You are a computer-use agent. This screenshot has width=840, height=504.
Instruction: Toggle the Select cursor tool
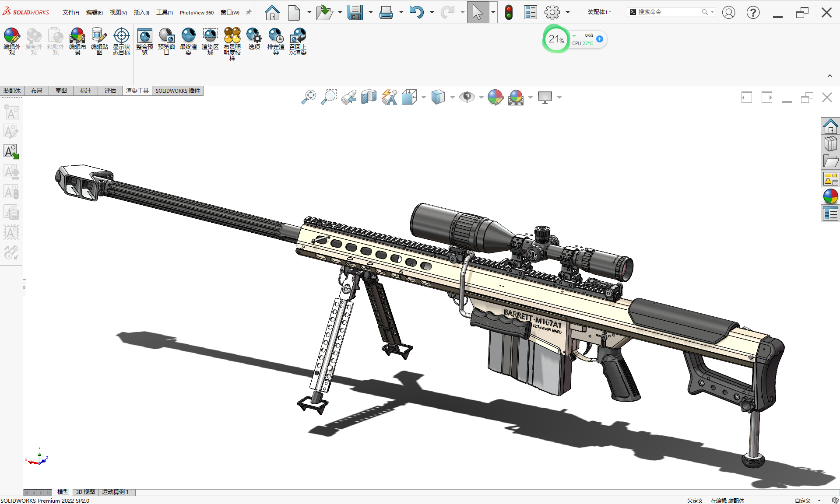478,12
